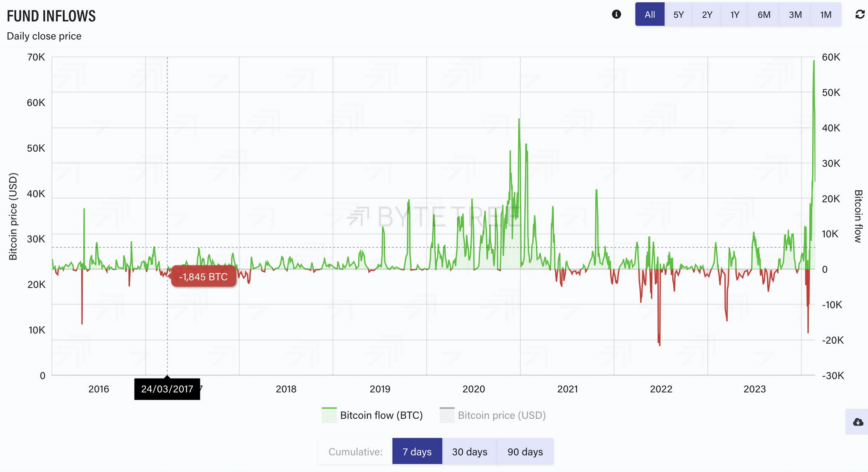
Task: Toggle Bitcoin flow (BTC) legend series
Action: point(381,415)
